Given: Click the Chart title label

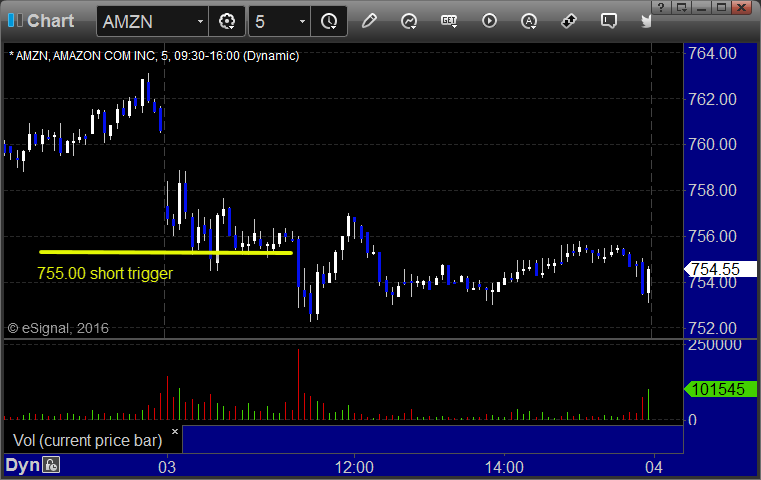Looking at the screenshot, I should click(50, 21).
